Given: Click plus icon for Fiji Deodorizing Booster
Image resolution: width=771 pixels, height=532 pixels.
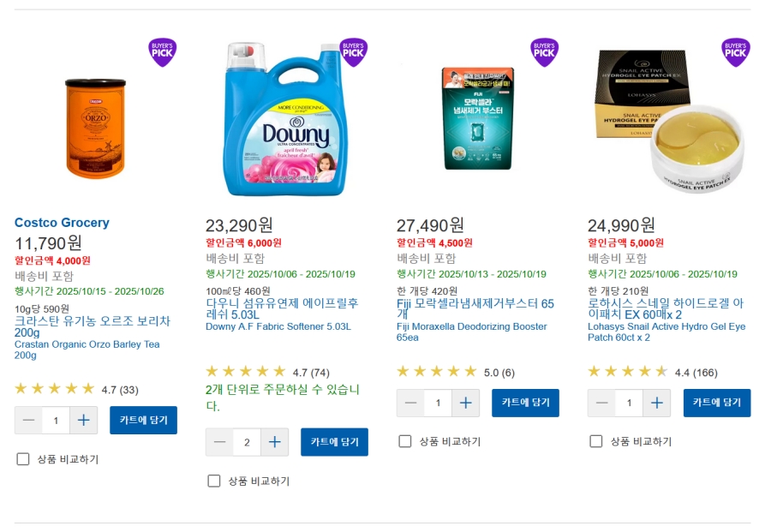Looking at the screenshot, I should pyautogui.click(x=466, y=403).
